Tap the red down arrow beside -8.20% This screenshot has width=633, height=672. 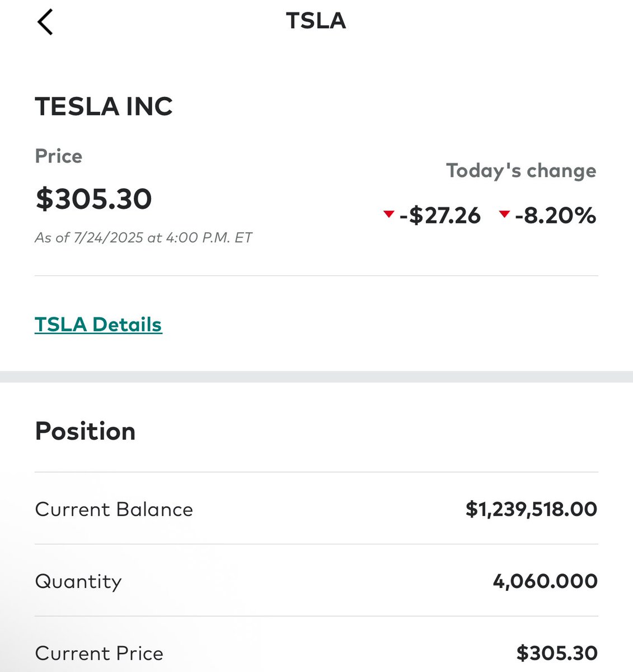coord(504,214)
